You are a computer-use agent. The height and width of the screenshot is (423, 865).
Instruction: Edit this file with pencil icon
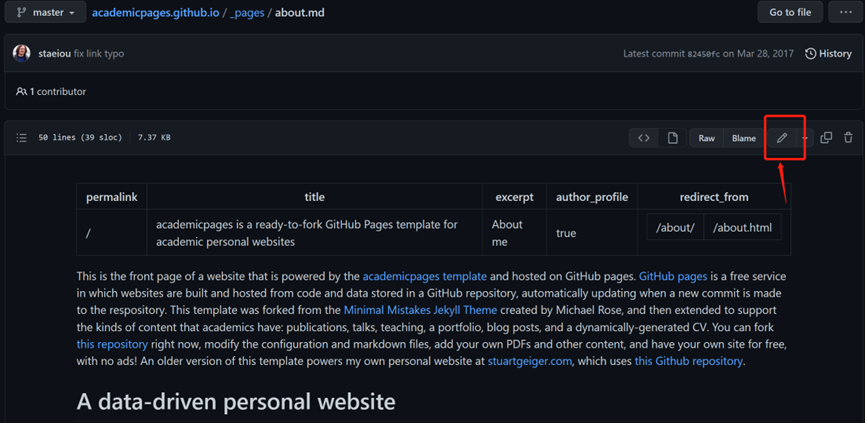pos(782,138)
